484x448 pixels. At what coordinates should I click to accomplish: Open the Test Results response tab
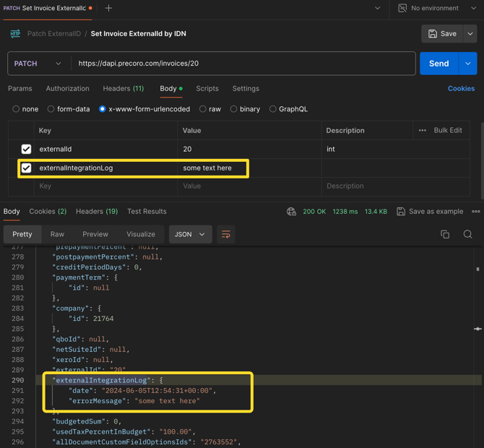147,212
